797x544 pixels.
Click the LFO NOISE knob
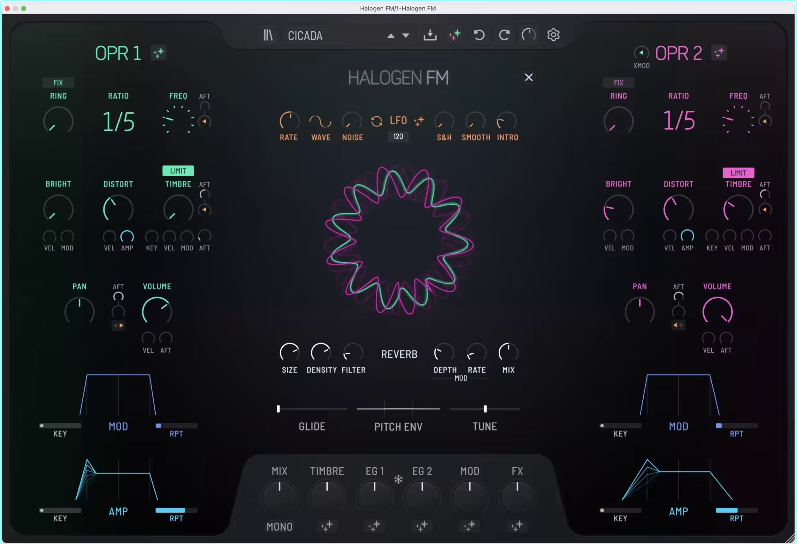click(352, 121)
